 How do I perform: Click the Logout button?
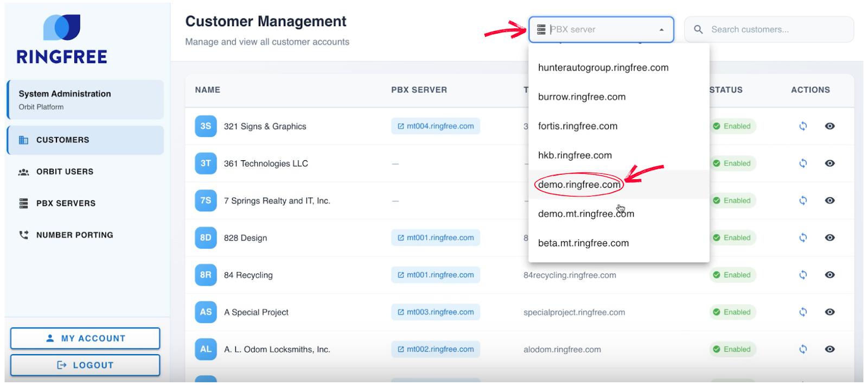point(85,365)
